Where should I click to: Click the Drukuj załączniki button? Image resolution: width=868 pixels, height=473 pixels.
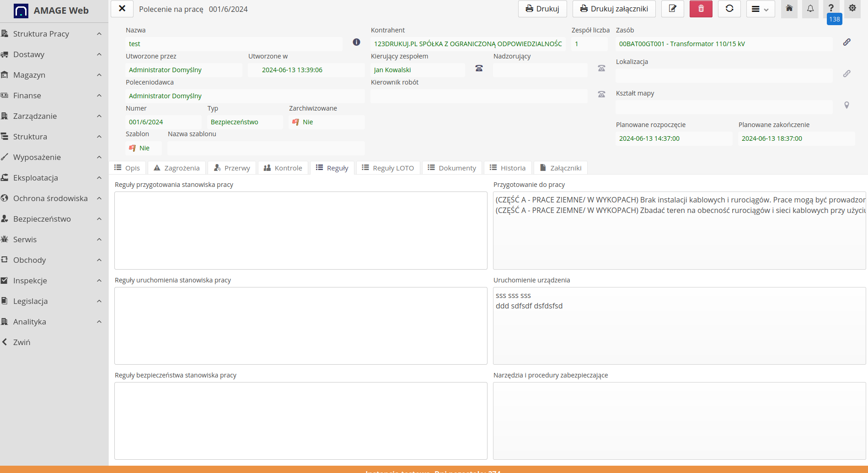tap(614, 9)
